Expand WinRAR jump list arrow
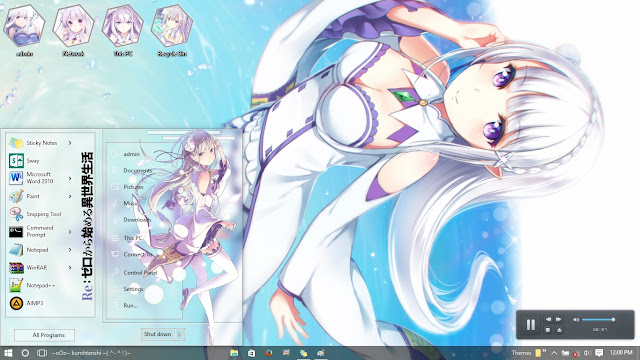Viewport: 640px width, 360px height. point(70,268)
